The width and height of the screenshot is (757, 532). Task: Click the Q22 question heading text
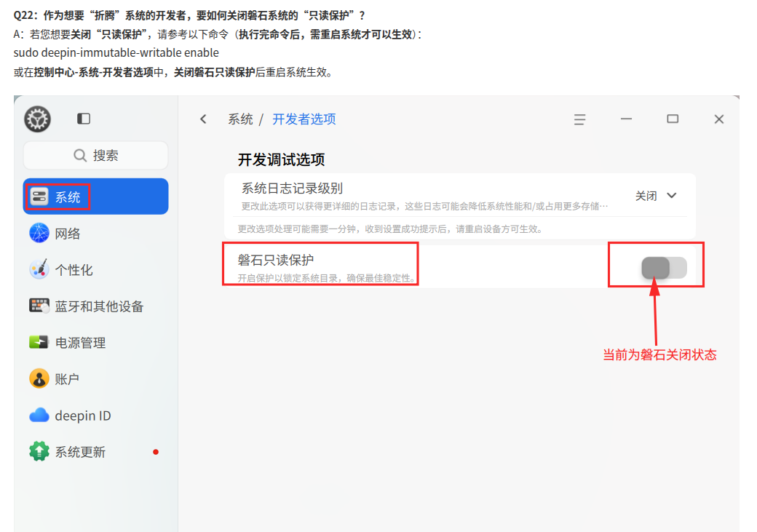[x=190, y=15]
